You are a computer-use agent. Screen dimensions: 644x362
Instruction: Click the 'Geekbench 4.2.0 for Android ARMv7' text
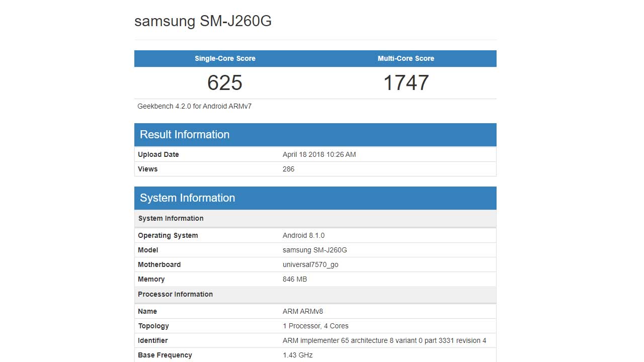click(x=195, y=106)
